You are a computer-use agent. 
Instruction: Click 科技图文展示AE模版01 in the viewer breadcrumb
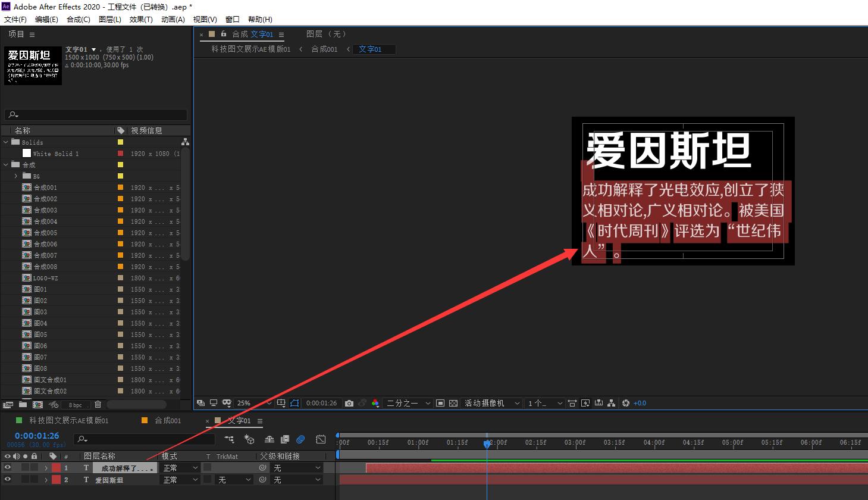[249, 49]
